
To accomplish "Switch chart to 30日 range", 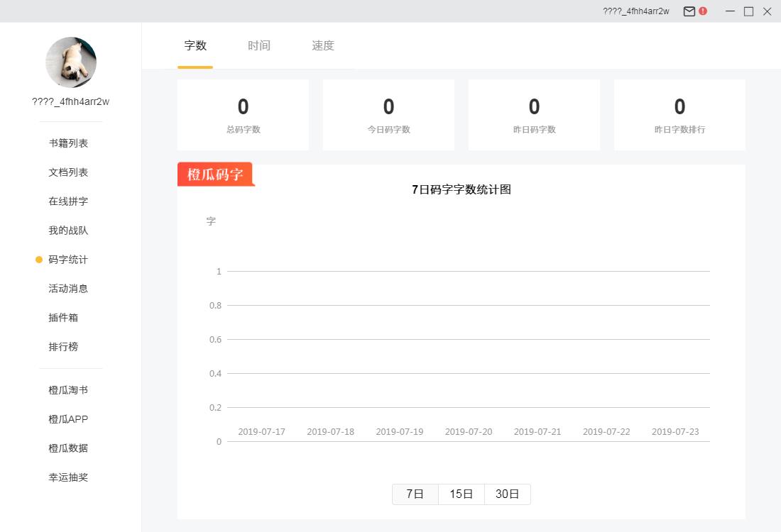I will click(508, 494).
